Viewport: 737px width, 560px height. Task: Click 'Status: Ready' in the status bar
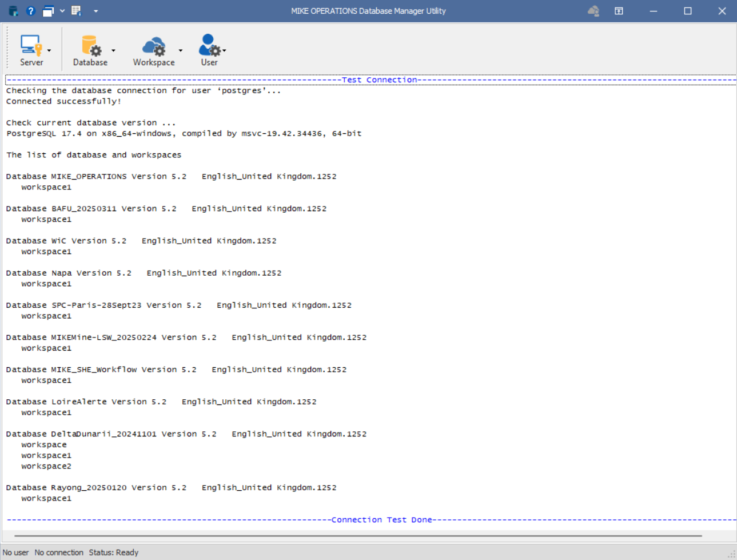coord(113,553)
